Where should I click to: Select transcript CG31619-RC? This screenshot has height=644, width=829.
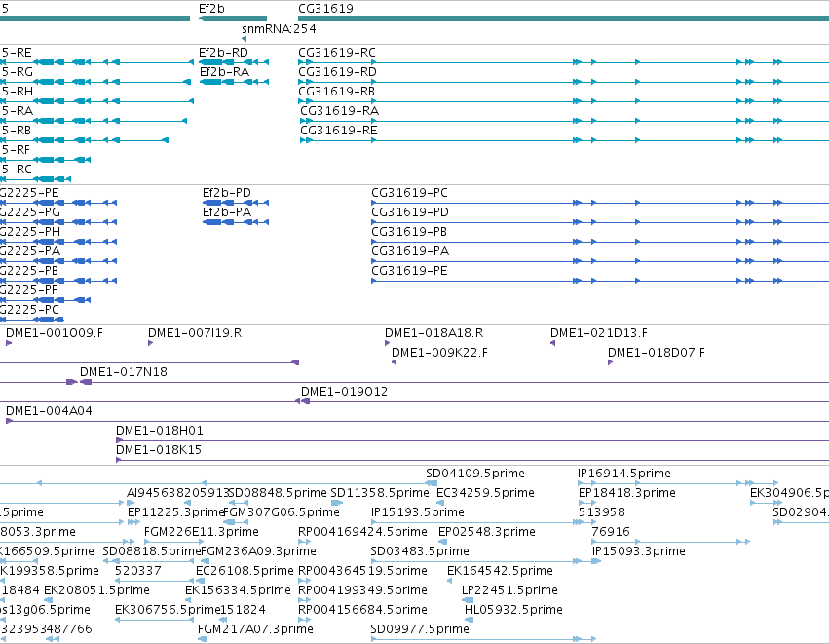337,53
